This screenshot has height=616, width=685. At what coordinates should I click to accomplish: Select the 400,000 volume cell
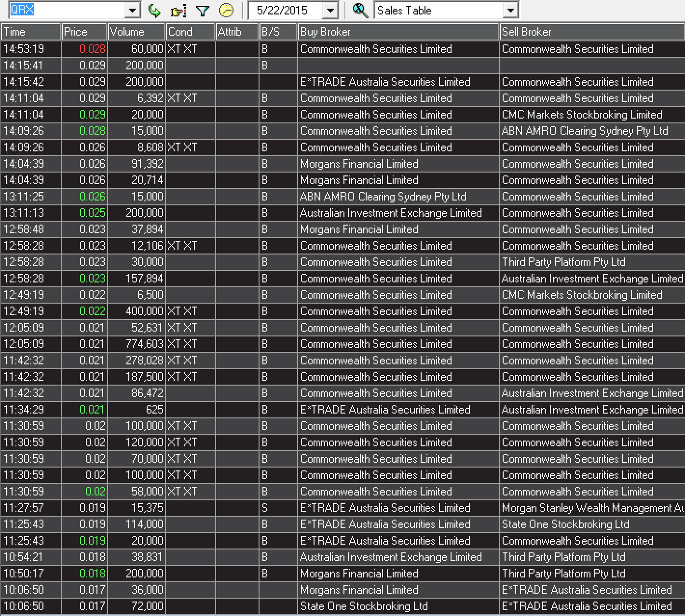136,311
